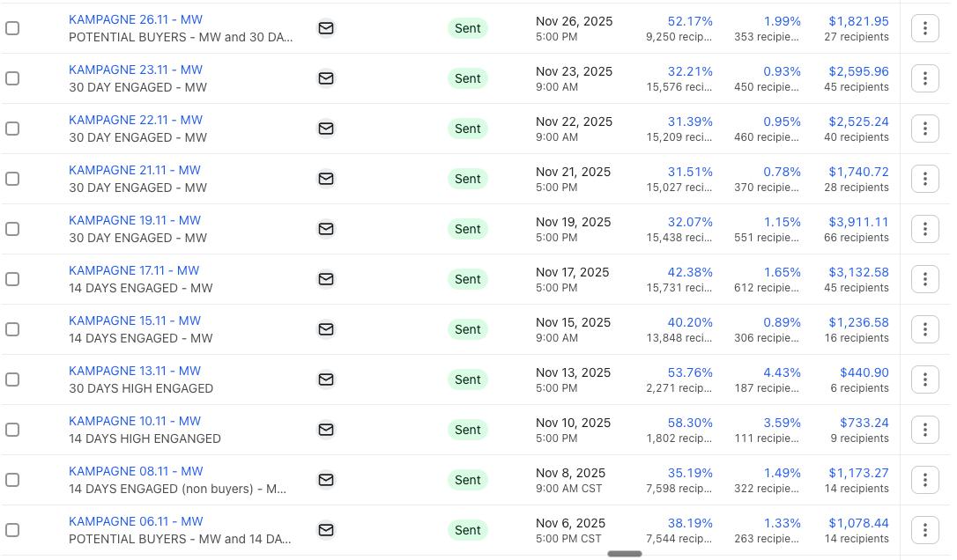Click email icon for KAMPAGNE 08.11 row
Viewport: 957px width, 560px height.
pyautogui.click(x=326, y=480)
